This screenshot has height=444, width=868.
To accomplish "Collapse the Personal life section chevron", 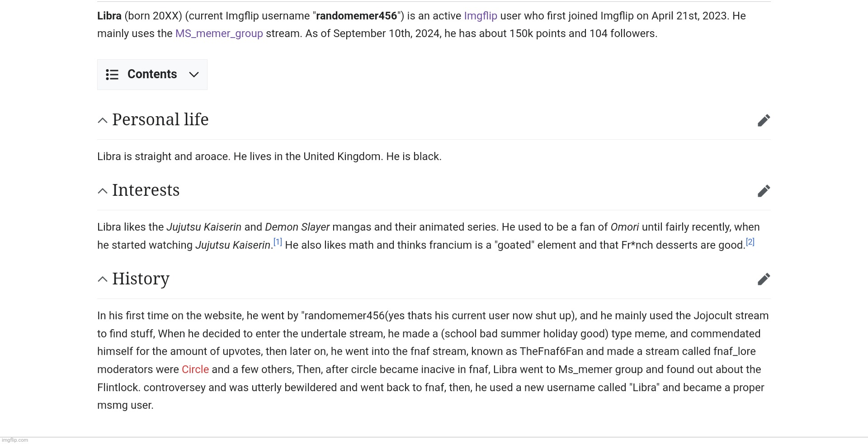I will [x=103, y=120].
